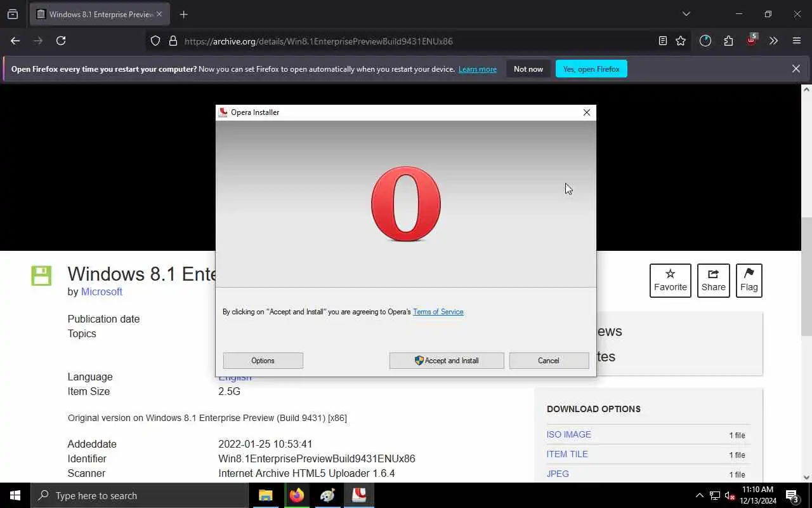Click the DOWNLOAD OPTIONS heading

point(594,409)
